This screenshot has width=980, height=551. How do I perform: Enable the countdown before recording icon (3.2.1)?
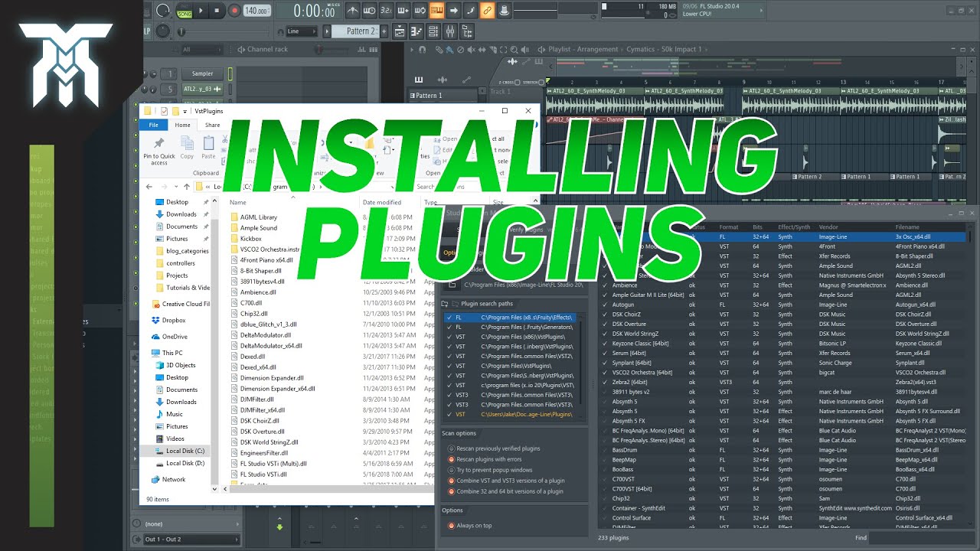coord(386,10)
